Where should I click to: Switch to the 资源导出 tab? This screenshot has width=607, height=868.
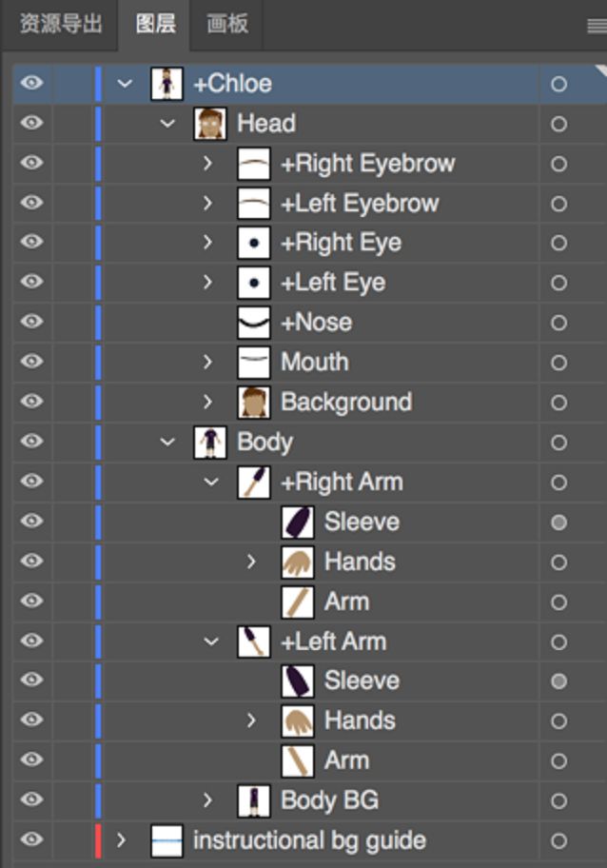tap(61, 24)
